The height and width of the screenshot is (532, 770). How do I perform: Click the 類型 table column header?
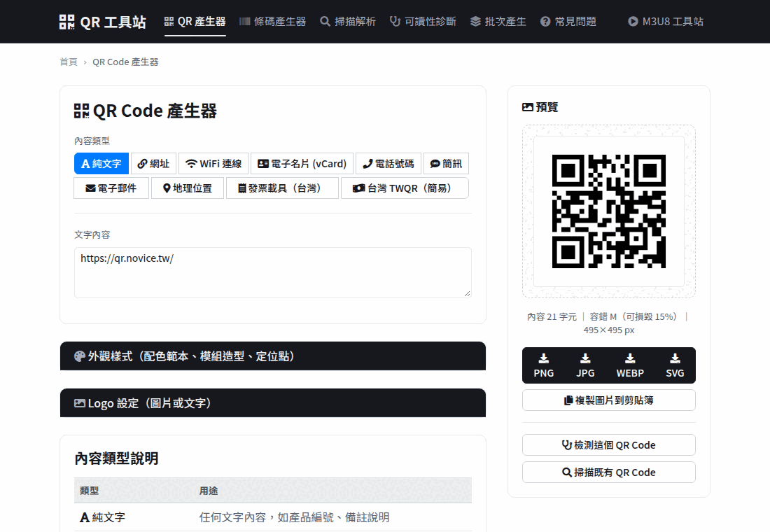[x=90, y=491]
